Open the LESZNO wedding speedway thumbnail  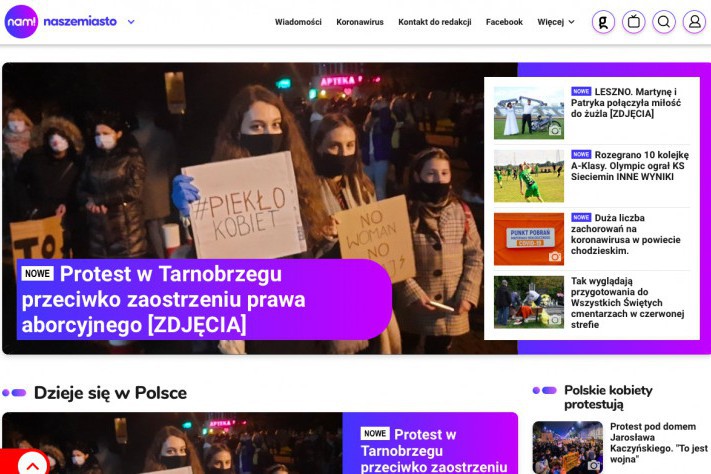pos(529,112)
